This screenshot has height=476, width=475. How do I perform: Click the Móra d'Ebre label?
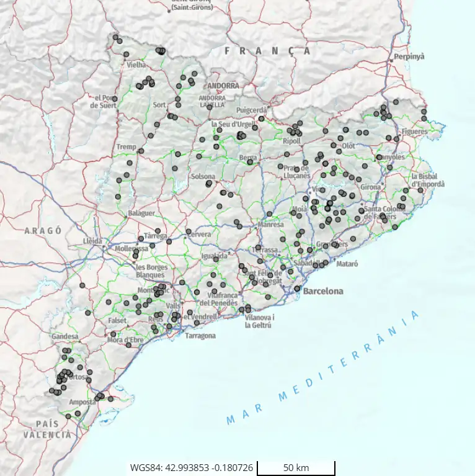coord(125,339)
